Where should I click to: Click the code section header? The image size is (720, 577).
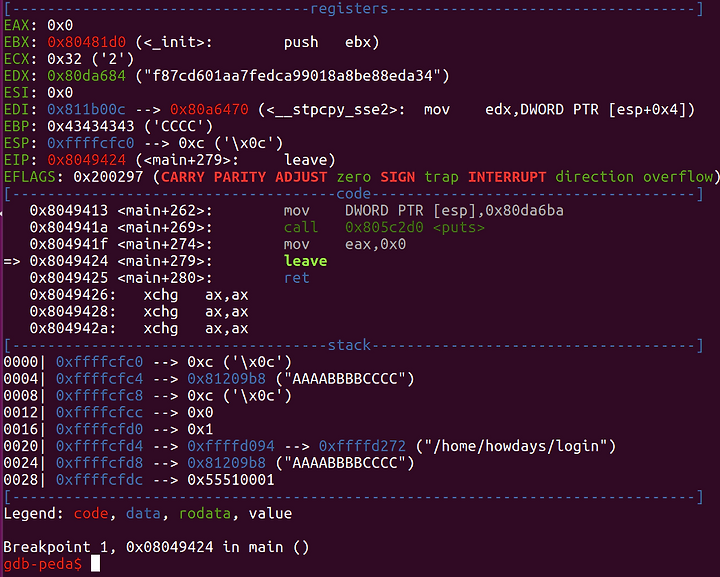[x=354, y=194]
